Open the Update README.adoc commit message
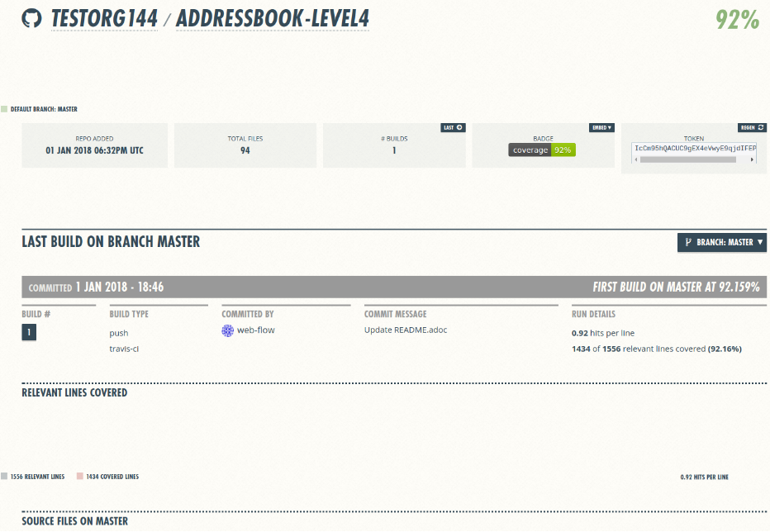 (406, 330)
